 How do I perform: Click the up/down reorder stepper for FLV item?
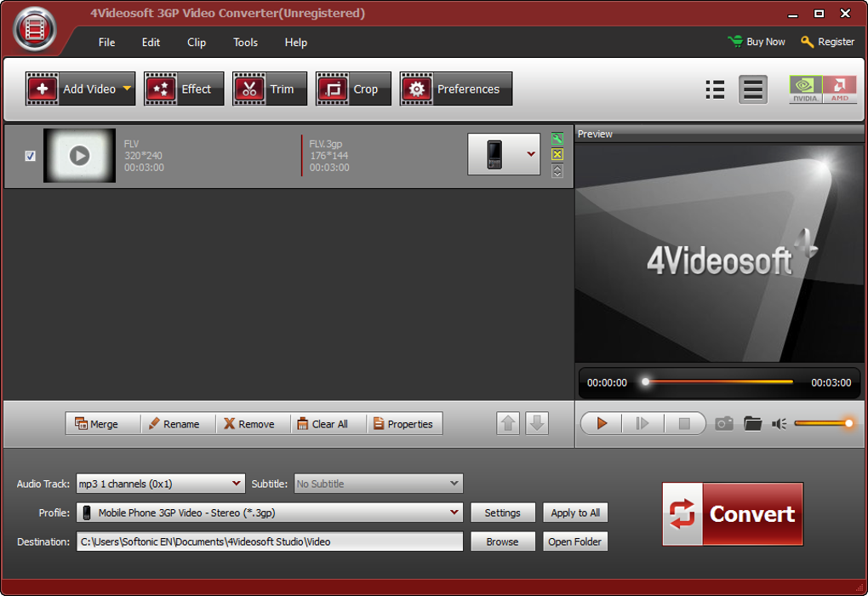[x=557, y=171]
